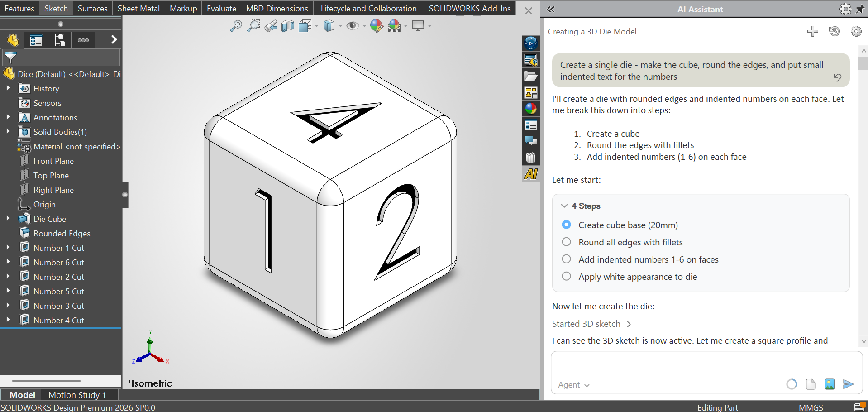The height and width of the screenshot is (412, 868).
Task: Expand the Solid Bodies(1) node
Action: (8, 132)
